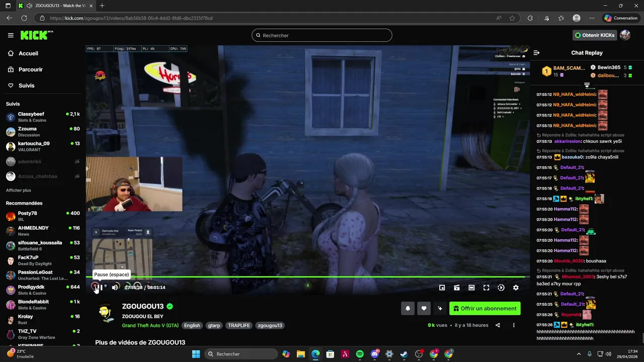Open Krolay recommended channel
The image size is (644, 362).
coord(43,319)
